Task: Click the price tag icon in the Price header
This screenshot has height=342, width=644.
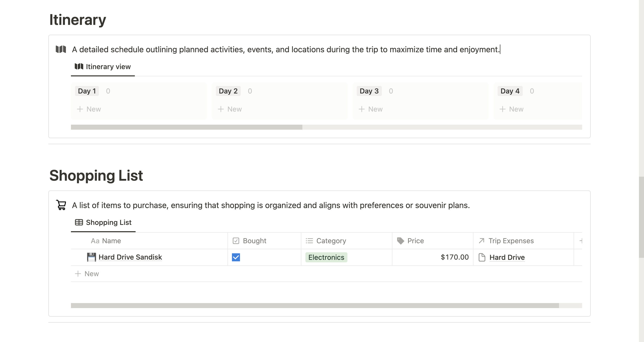Action: tap(400, 241)
